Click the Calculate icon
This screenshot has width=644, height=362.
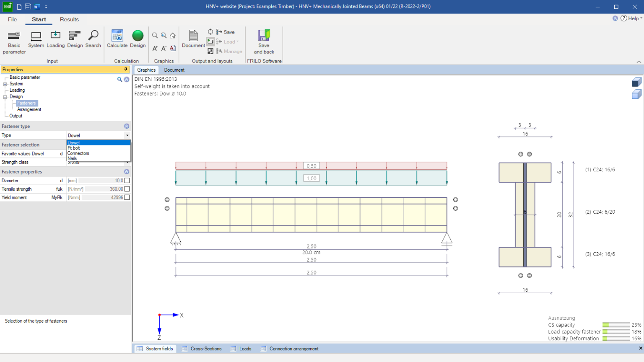point(117,39)
